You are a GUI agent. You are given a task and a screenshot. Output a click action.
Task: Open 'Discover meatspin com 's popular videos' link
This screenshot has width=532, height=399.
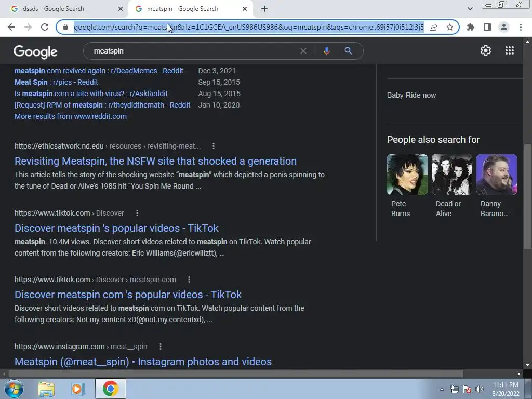tap(128, 295)
